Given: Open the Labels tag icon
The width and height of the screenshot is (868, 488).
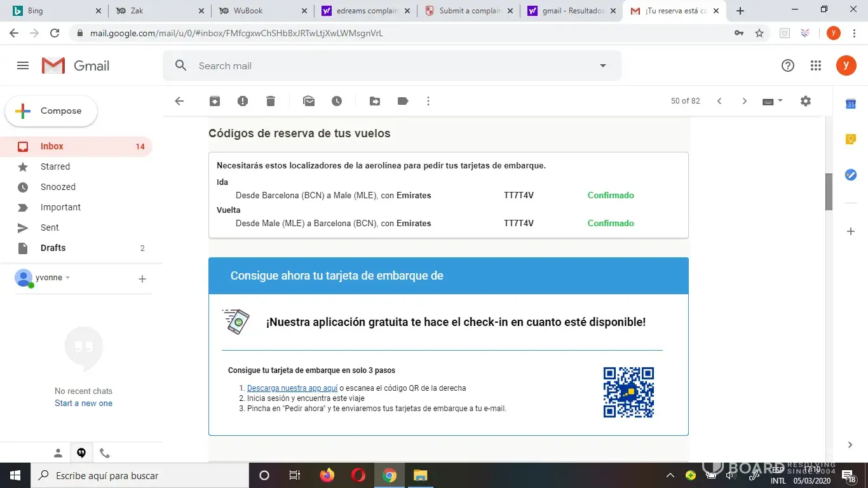Looking at the screenshot, I should pyautogui.click(x=403, y=101).
